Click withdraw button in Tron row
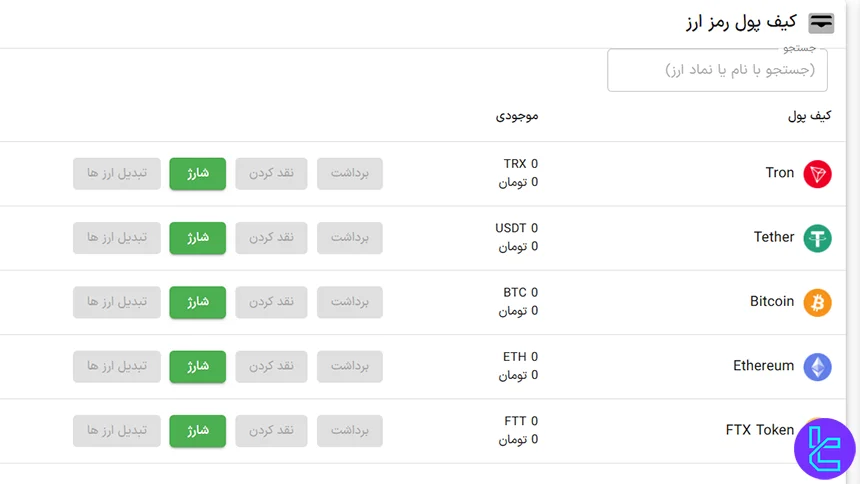This screenshot has height=484, width=860. 350,174
